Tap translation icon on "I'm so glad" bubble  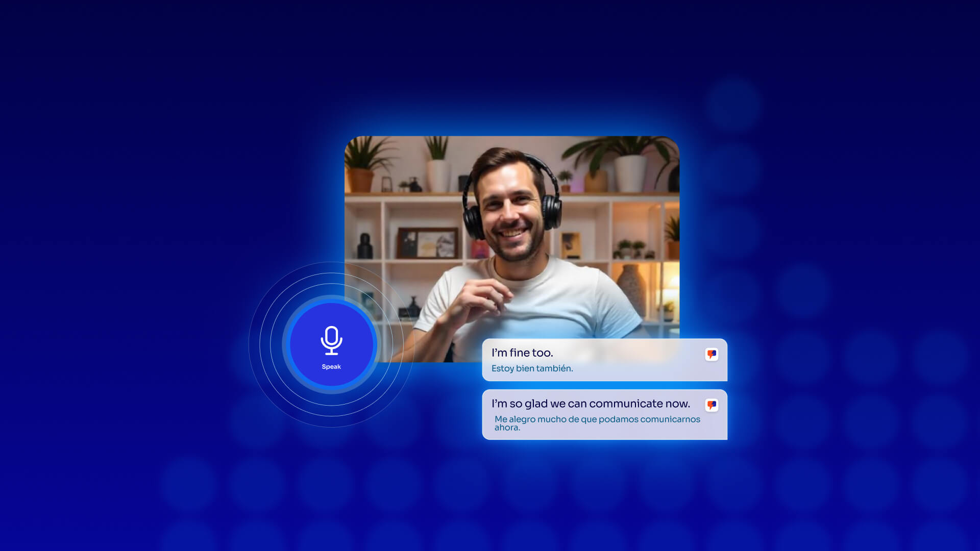[x=712, y=405]
